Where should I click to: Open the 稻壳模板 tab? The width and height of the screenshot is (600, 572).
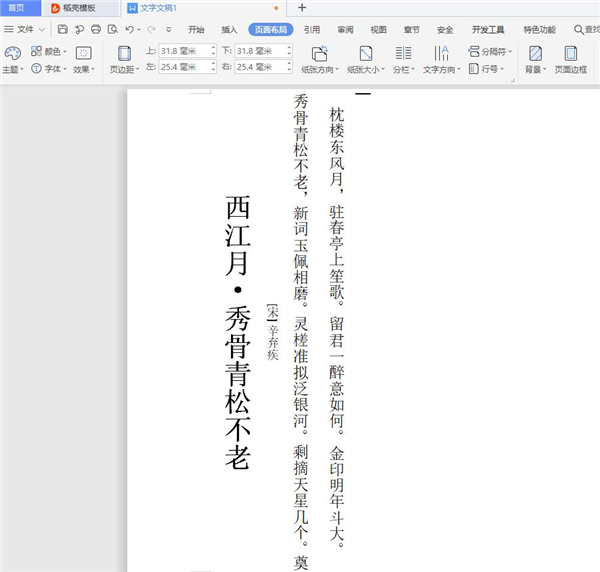point(78,8)
